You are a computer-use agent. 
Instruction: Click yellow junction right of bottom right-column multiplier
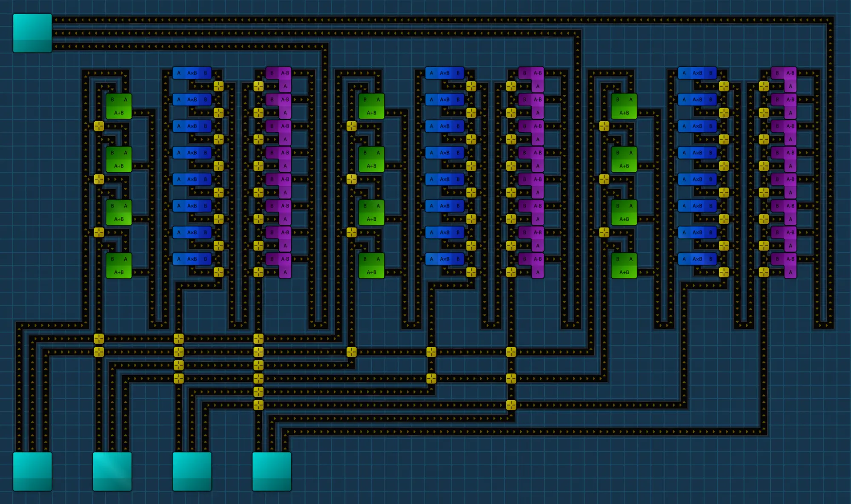(x=724, y=272)
